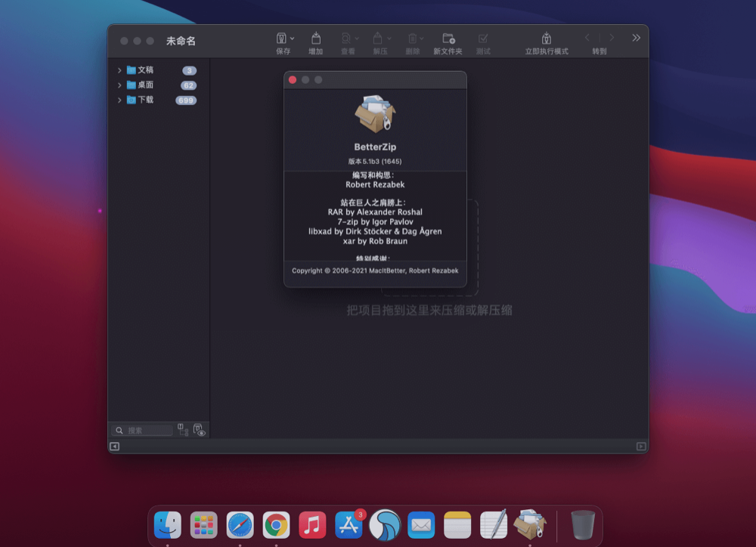The width and height of the screenshot is (756, 547).
Task: Click the 保存 (Save) toolbar icon
Action: pos(281,39)
